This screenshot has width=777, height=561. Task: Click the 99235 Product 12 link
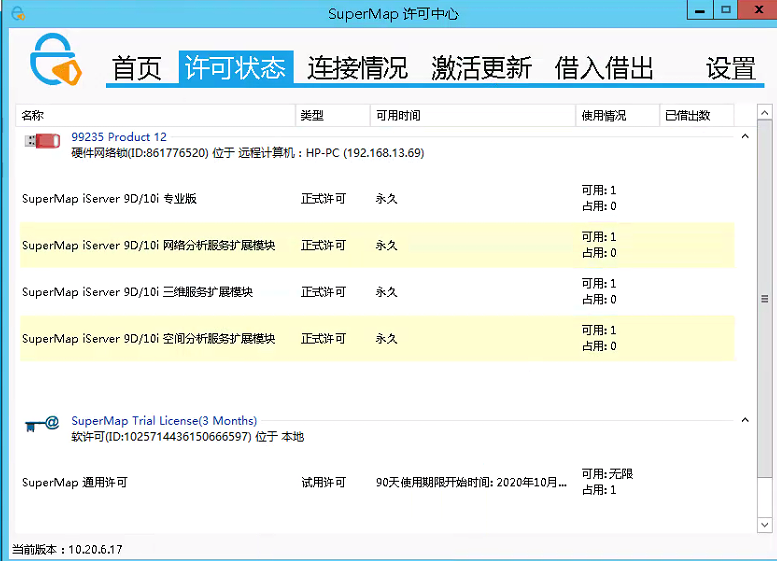pyautogui.click(x=119, y=137)
